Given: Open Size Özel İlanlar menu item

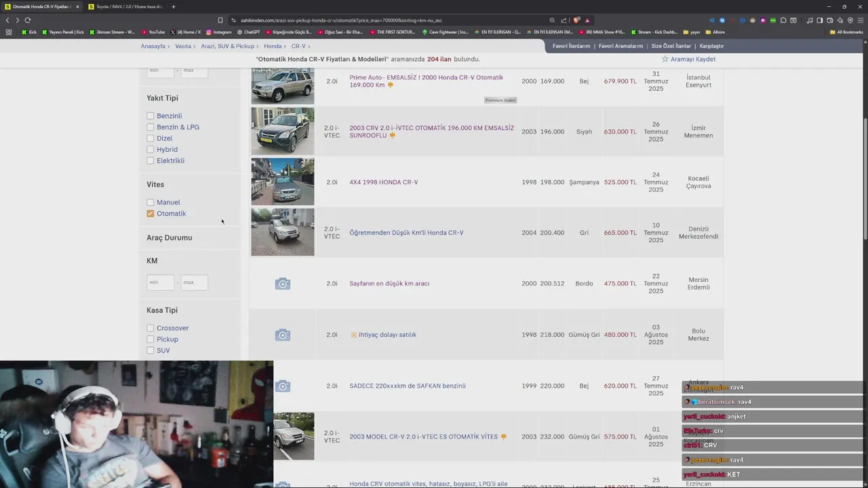Looking at the screenshot, I should 671,46.
